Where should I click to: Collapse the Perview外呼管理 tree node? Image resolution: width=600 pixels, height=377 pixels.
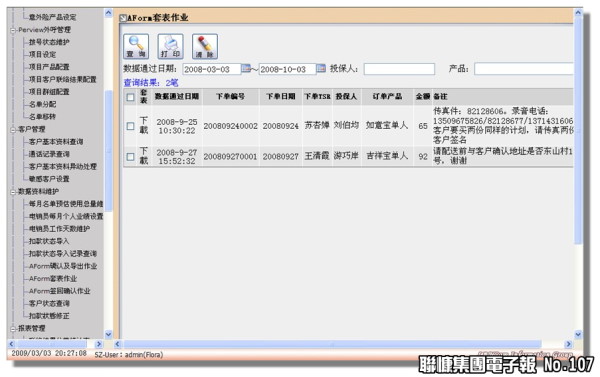tap(13, 30)
